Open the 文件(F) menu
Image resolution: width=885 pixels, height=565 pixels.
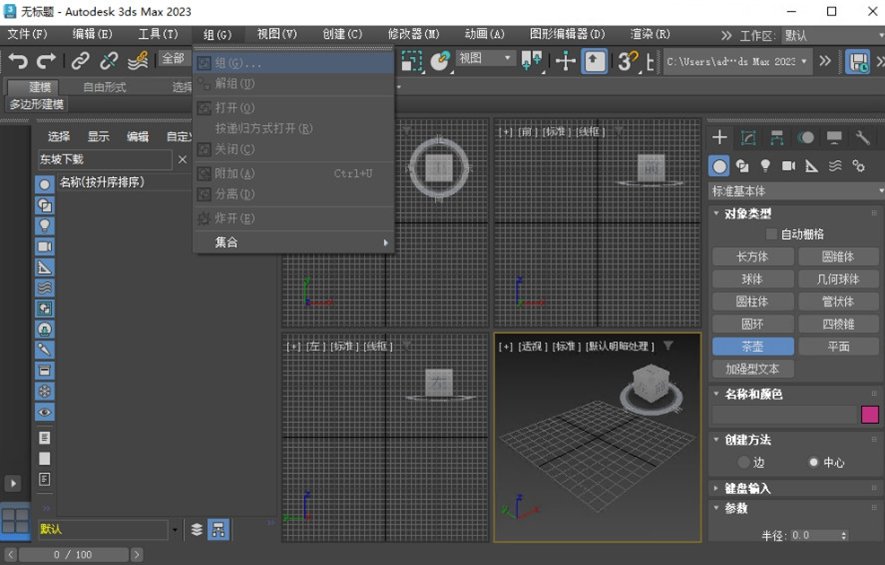(27, 34)
